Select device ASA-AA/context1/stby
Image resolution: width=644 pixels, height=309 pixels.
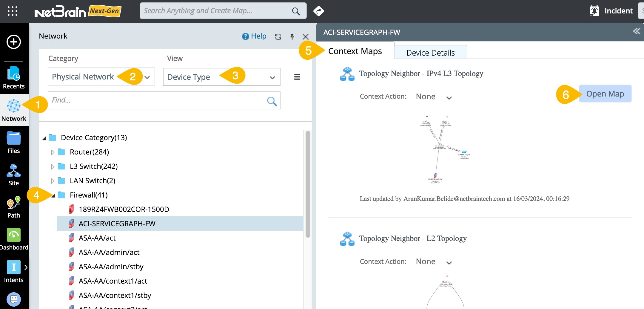click(115, 295)
